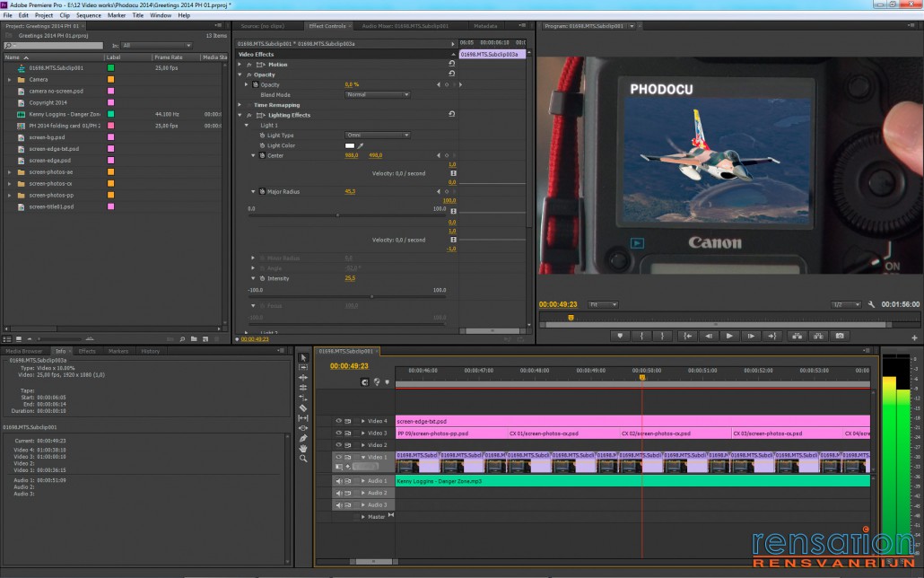Select the Selection arrow tool
The height and width of the screenshot is (578, 924).
coord(303,357)
